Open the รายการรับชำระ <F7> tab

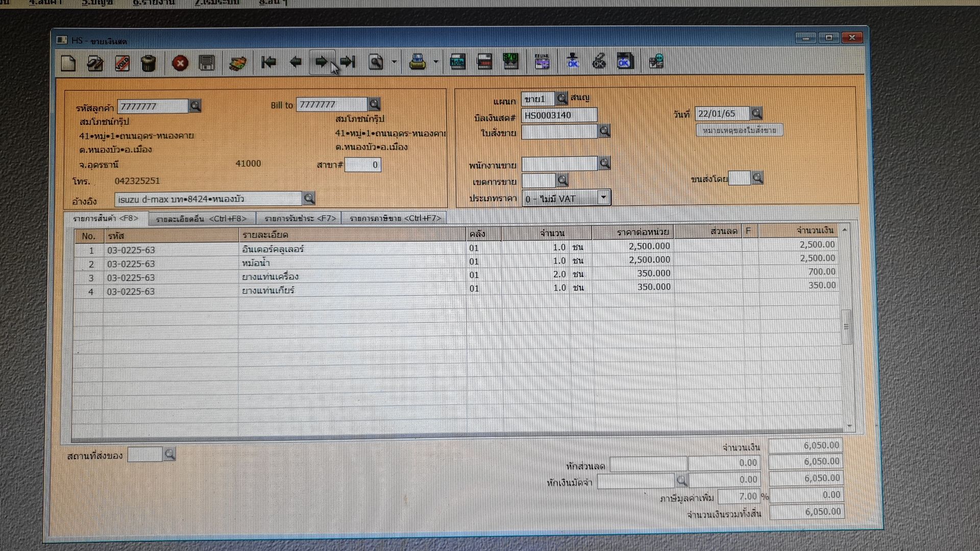click(300, 218)
